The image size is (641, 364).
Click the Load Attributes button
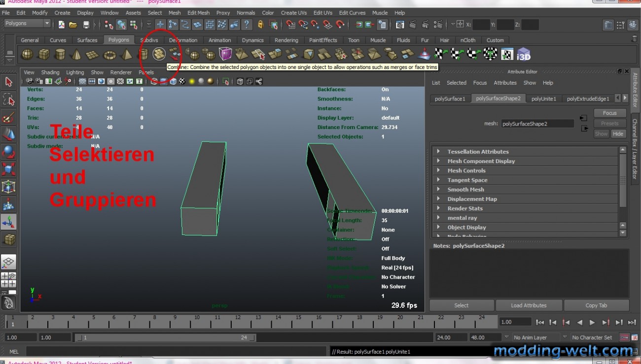529,305
